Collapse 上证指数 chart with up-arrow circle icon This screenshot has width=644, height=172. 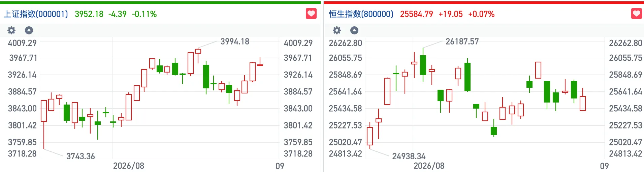[29, 30]
